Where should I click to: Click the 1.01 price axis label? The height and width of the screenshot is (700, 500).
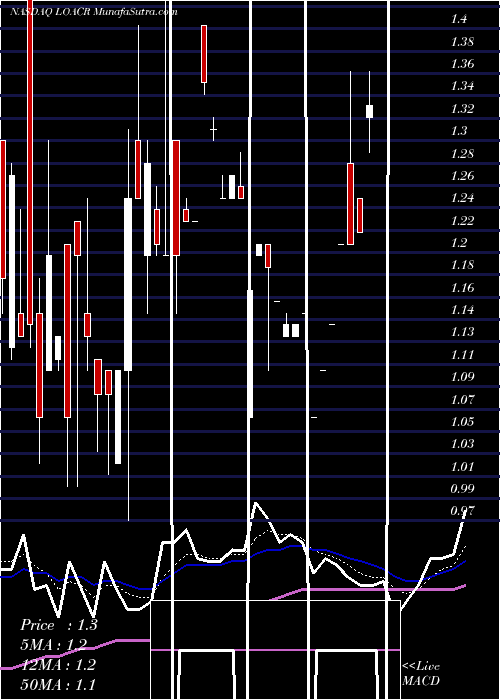(x=462, y=467)
